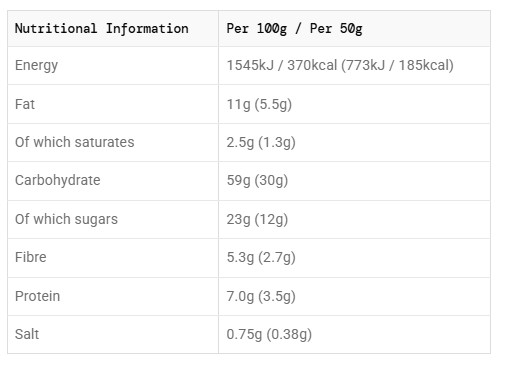Image resolution: width=510 pixels, height=369 pixels.
Task: Click the Nutritional Information header cell
Action: 113,29
